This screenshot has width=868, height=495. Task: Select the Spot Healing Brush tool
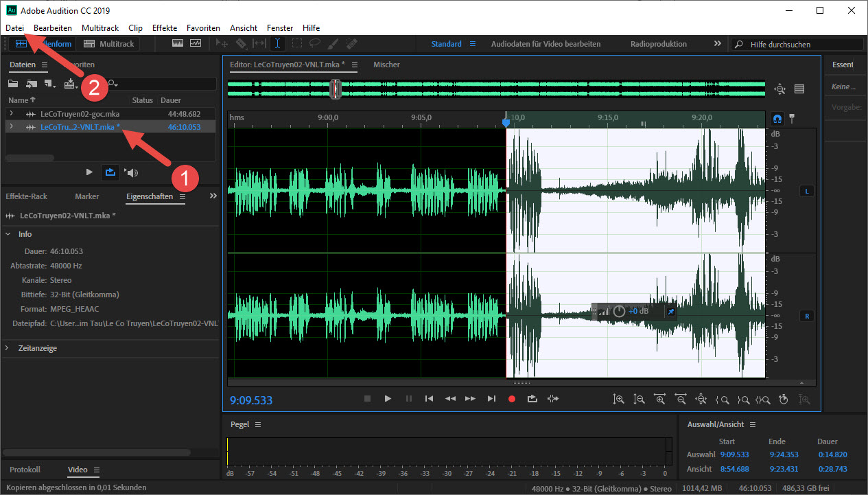(351, 43)
